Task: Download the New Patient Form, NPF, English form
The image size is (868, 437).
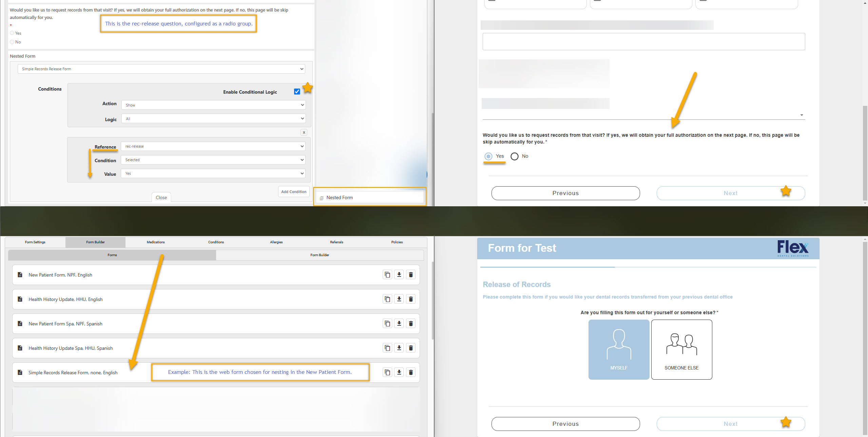Action: pos(399,275)
